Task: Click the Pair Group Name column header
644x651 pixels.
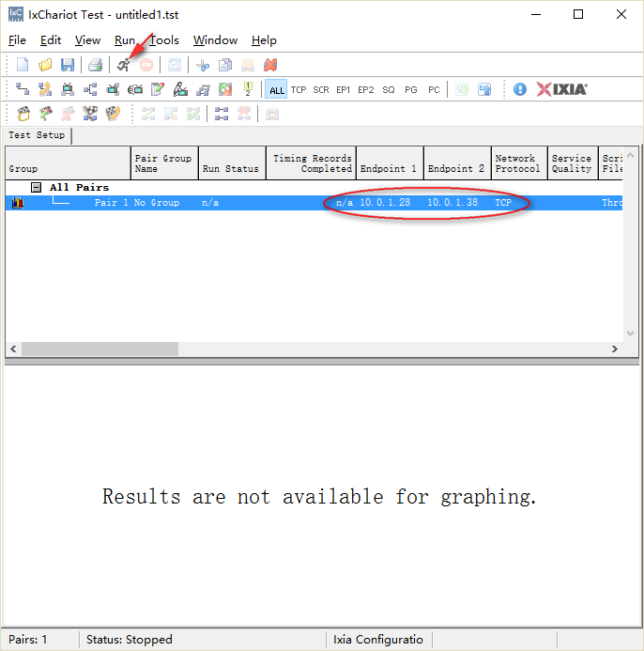Action: click(x=164, y=163)
